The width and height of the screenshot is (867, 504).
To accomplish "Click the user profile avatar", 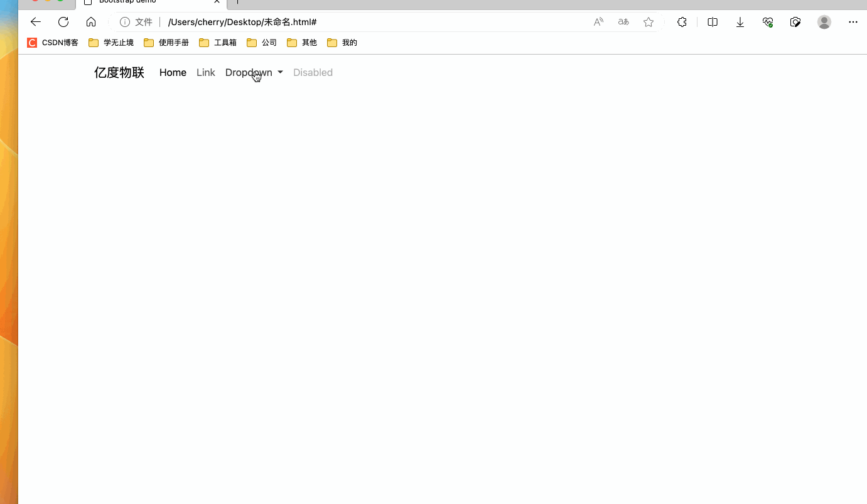I will click(x=824, y=22).
